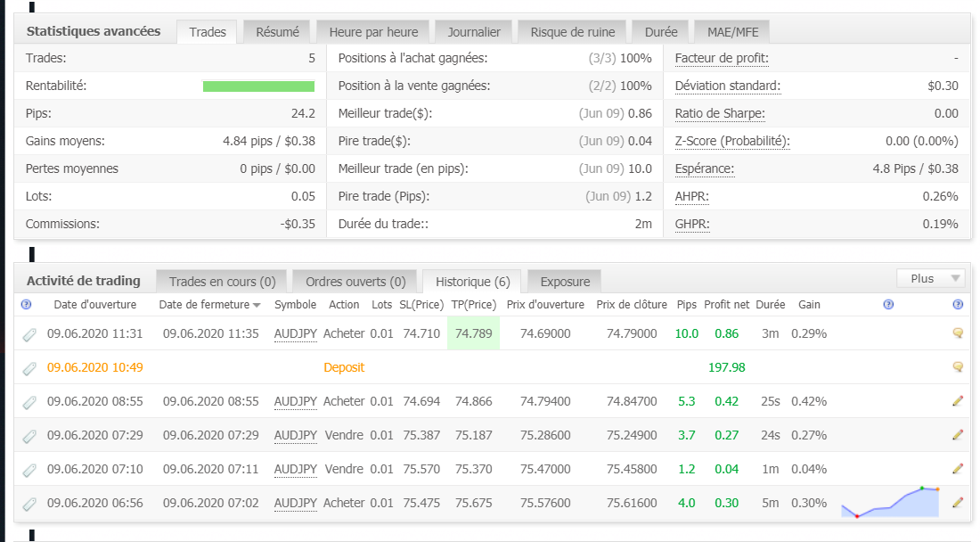Open the comment bubble of the 11:31 trade
Image resolution: width=980 pixels, height=542 pixels.
pos(958,333)
